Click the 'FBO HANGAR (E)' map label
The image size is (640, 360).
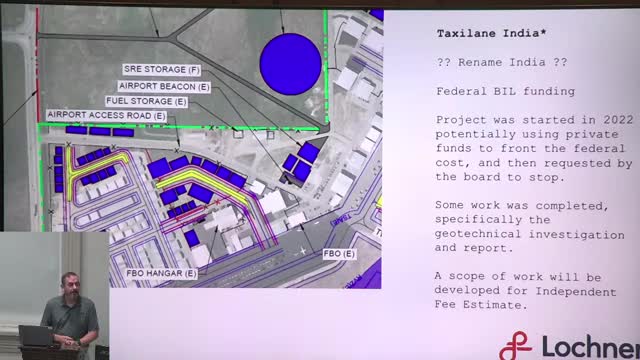(x=162, y=273)
